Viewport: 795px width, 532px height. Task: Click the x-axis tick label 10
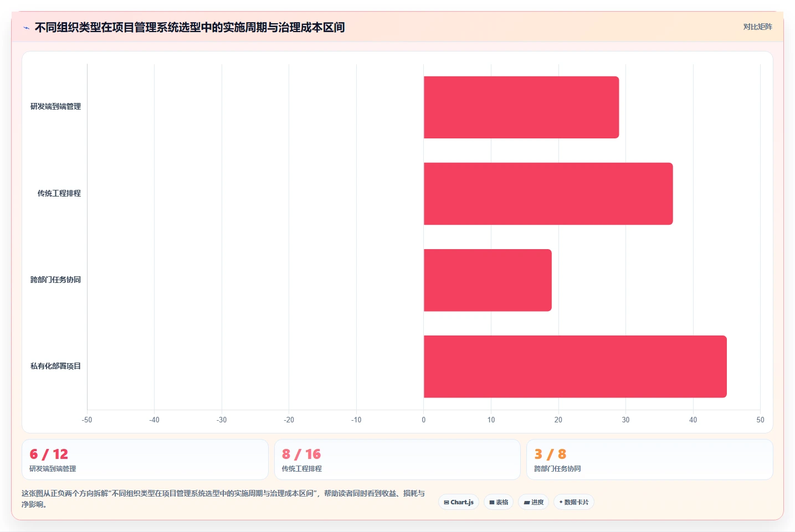tap(491, 420)
